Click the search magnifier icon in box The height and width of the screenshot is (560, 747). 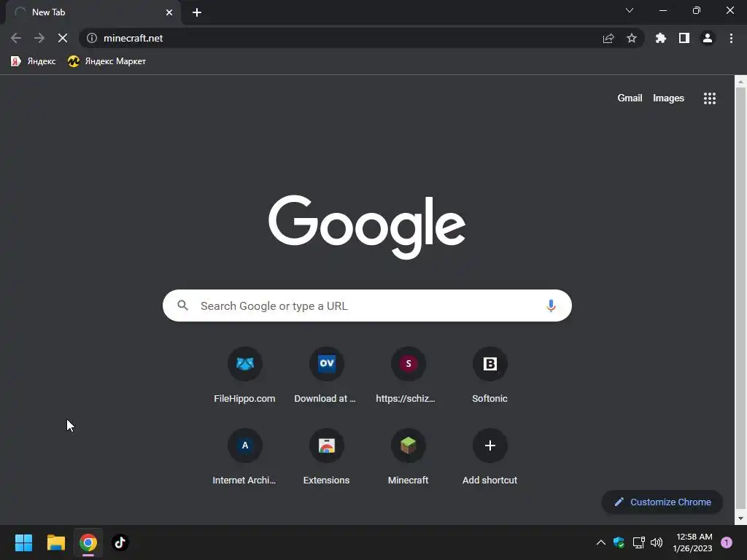tap(182, 306)
